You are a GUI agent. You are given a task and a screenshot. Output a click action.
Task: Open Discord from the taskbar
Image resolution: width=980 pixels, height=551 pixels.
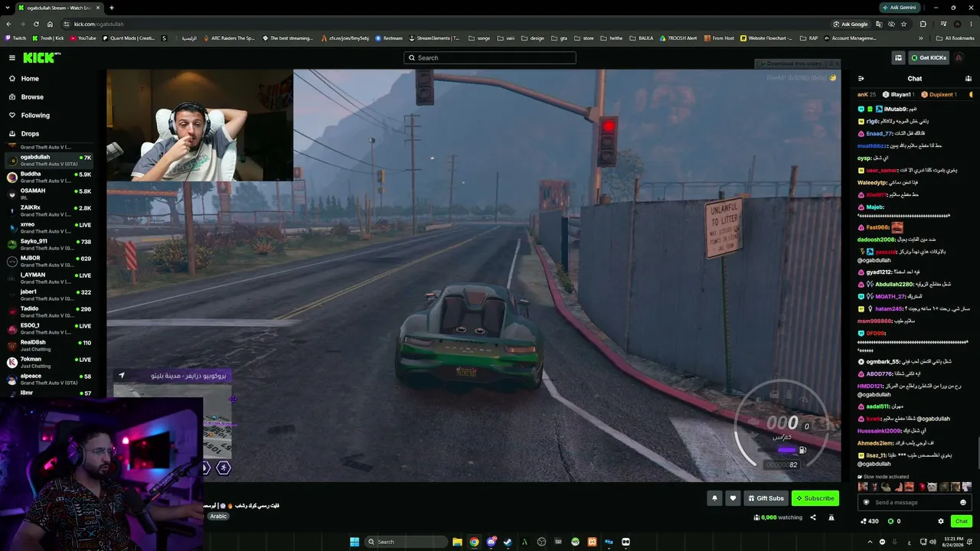[491, 542]
